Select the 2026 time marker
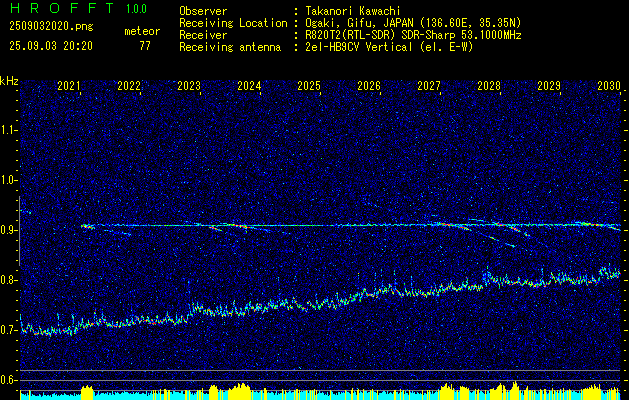Viewport: 629px width, 400px height. tap(369, 85)
